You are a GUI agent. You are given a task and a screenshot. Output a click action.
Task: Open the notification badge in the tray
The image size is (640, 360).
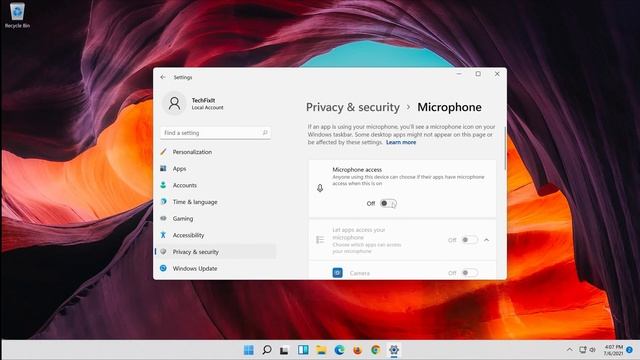click(x=629, y=350)
